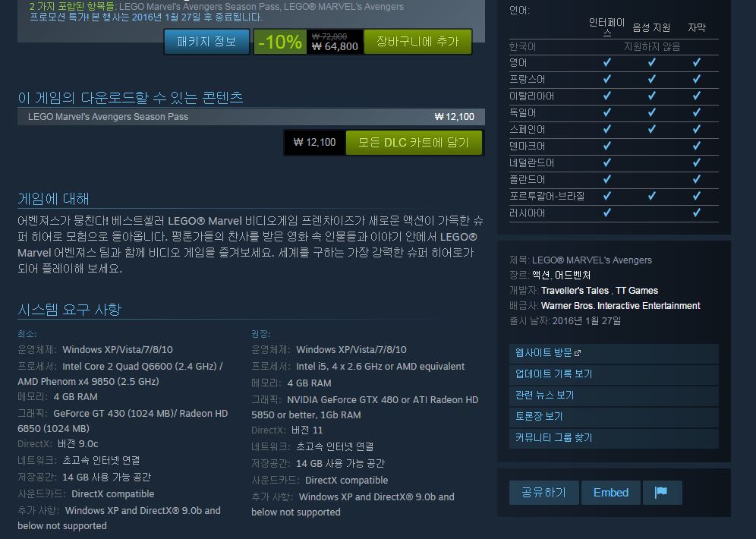This screenshot has height=539, width=756.
Task: Select the 어드벤처 genre link
Action: [573, 275]
